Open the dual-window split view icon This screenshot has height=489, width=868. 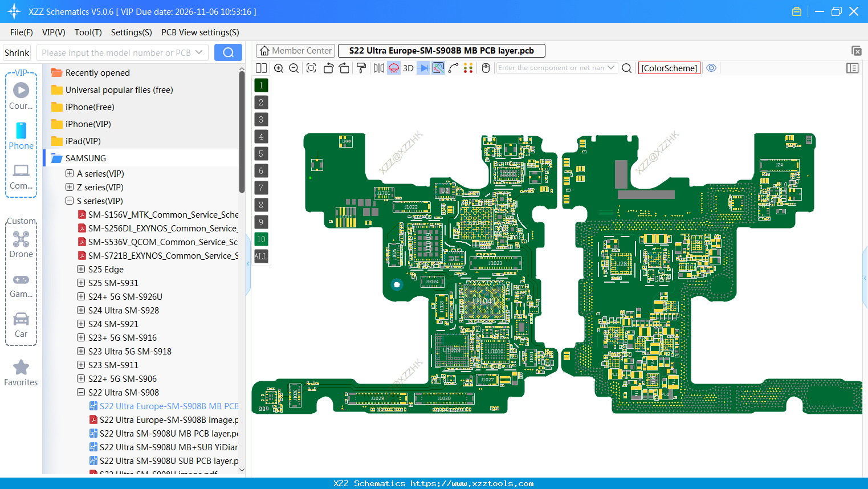point(261,68)
